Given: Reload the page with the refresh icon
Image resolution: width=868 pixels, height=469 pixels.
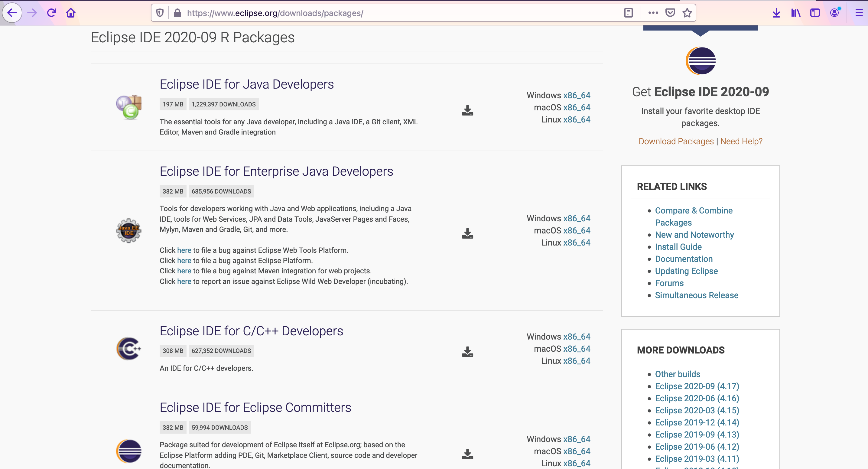Looking at the screenshot, I should (x=52, y=13).
